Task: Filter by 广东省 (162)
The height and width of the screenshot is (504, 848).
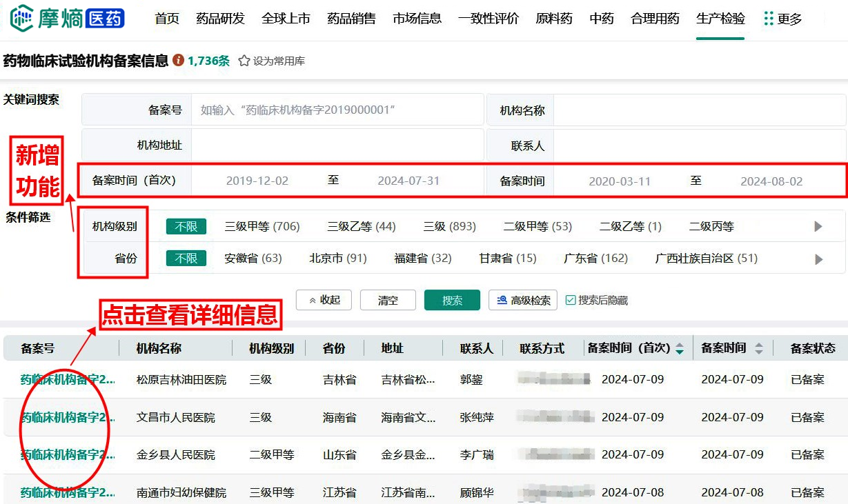Action: click(x=596, y=259)
